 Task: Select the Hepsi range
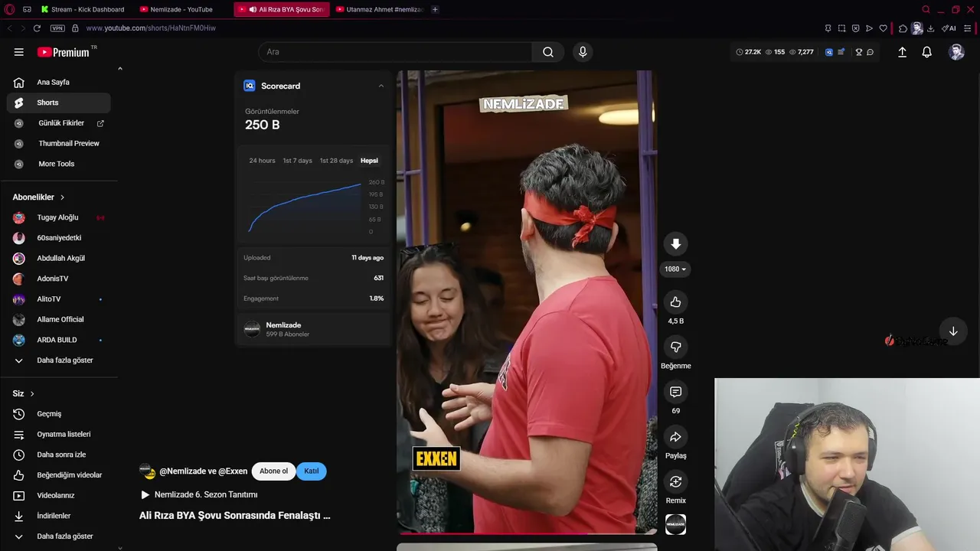coord(369,161)
